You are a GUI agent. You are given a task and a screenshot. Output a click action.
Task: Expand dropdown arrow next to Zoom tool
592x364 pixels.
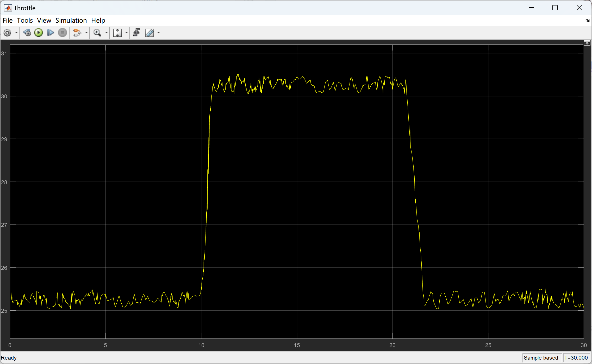(x=106, y=33)
